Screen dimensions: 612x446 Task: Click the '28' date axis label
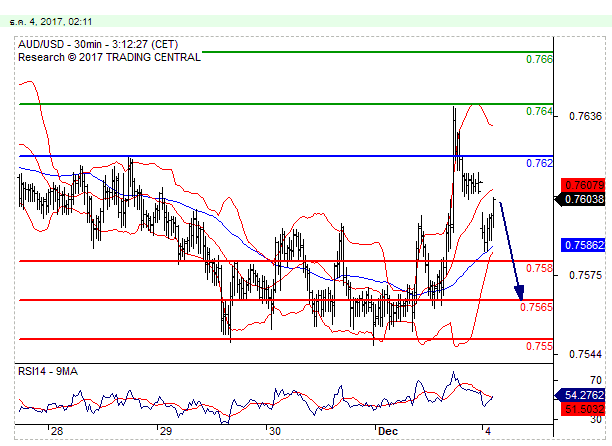click(x=57, y=431)
